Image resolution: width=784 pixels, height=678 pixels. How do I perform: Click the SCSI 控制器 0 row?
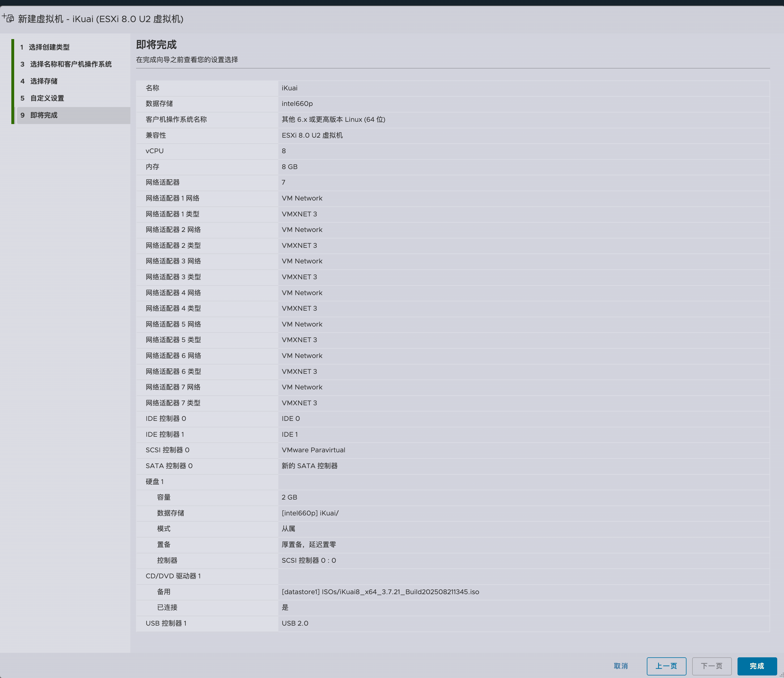[x=167, y=450]
